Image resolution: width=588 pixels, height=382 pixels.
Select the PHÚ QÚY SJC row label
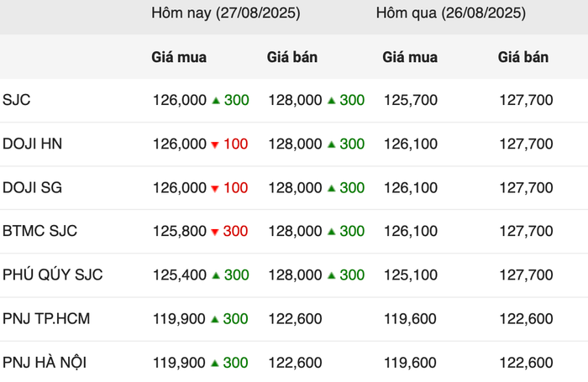click(x=52, y=275)
